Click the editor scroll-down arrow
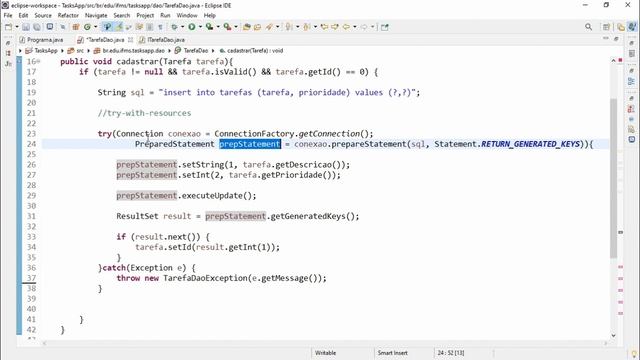Screen dimensions: 640x360 [613, 336]
